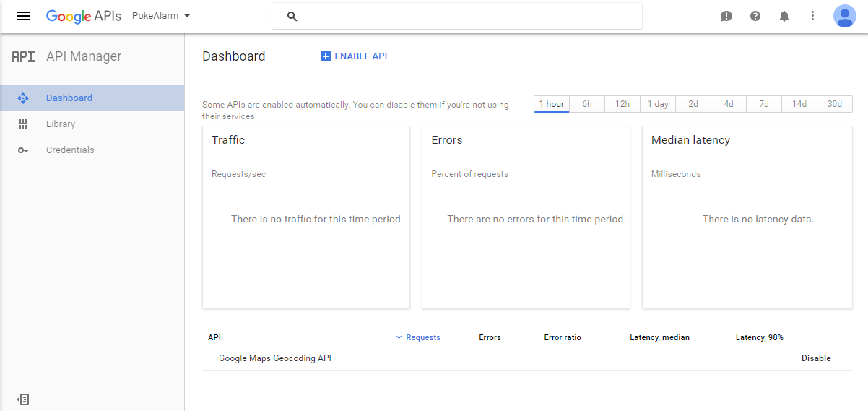Click the Median latency chart title
The width and height of the screenshot is (868, 411).
690,140
